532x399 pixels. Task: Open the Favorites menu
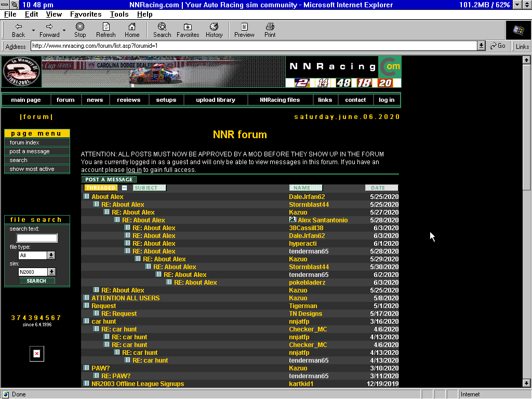pos(86,14)
